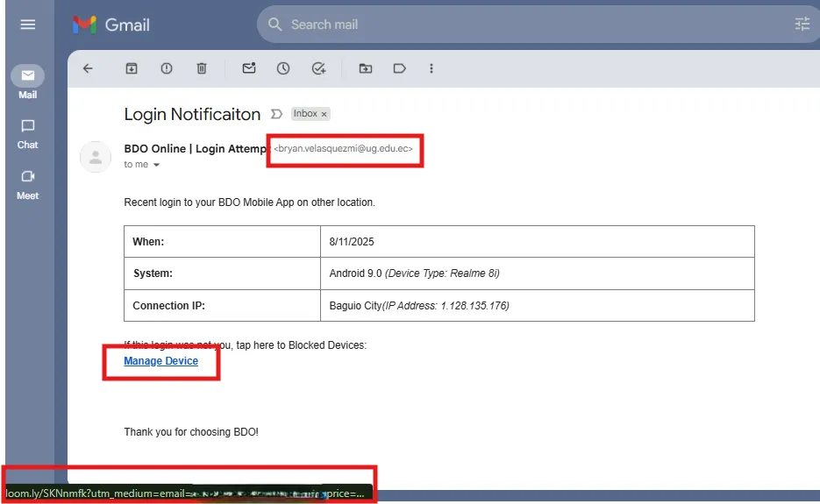Click the Manage Device link
The image size is (820, 504).
pos(161,361)
